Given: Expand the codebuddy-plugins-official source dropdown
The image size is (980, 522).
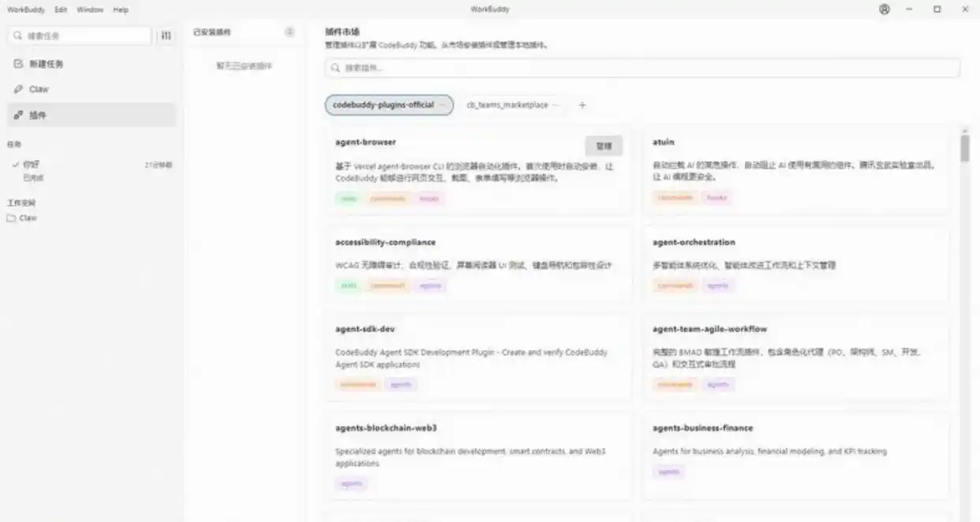Looking at the screenshot, I should [443, 105].
